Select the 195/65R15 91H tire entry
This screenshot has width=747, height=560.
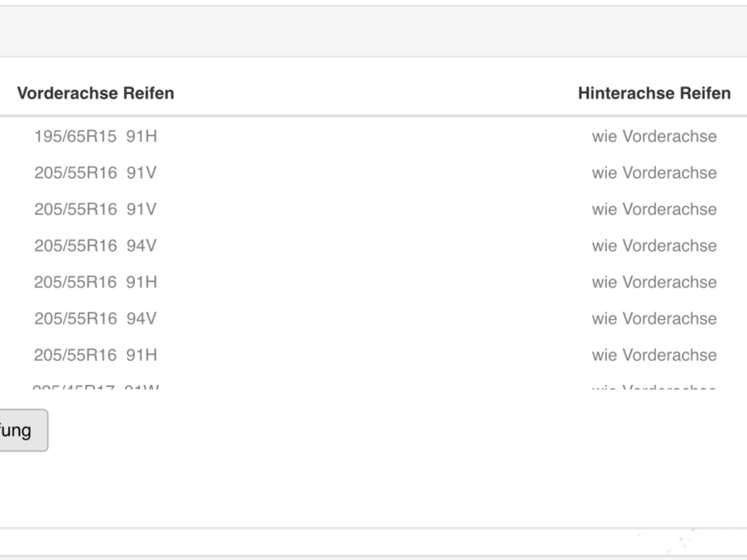coord(96,136)
